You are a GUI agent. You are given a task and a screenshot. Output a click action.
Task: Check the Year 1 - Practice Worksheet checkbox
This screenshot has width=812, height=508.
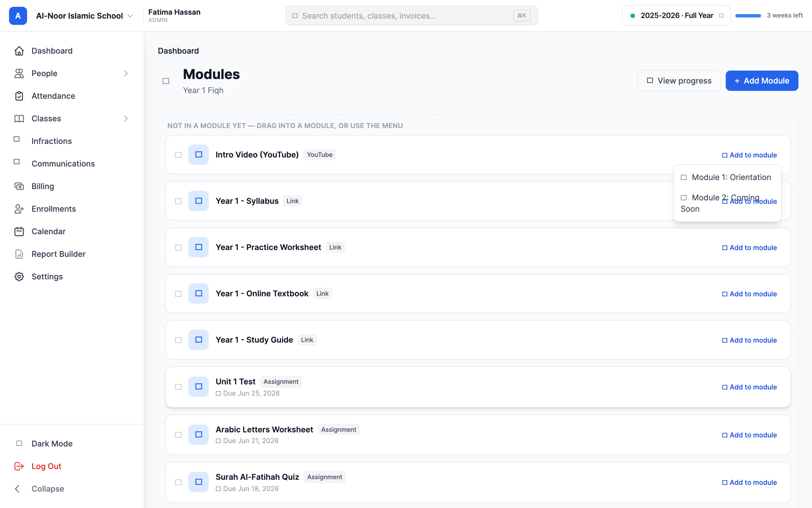tap(178, 248)
